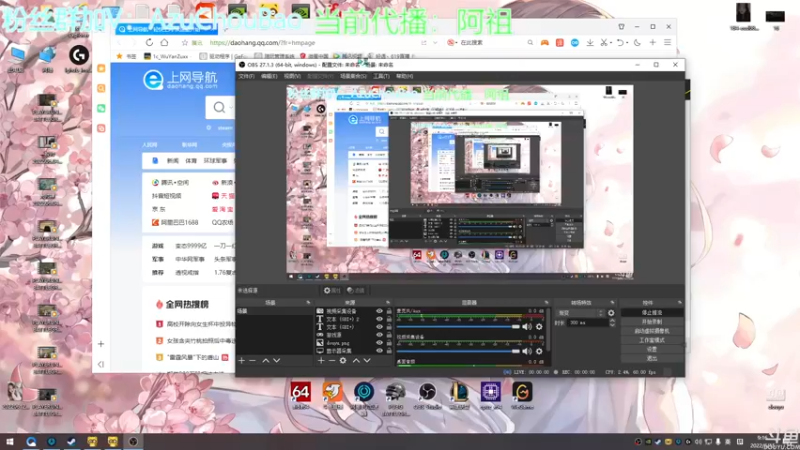Open 麦克风/Aux audio settings gear

pyautogui.click(x=539, y=327)
